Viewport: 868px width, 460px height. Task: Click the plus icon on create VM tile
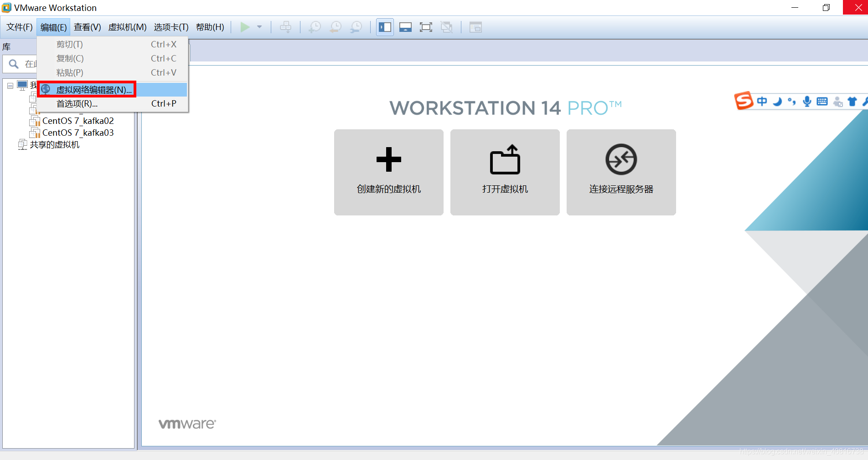point(389,159)
